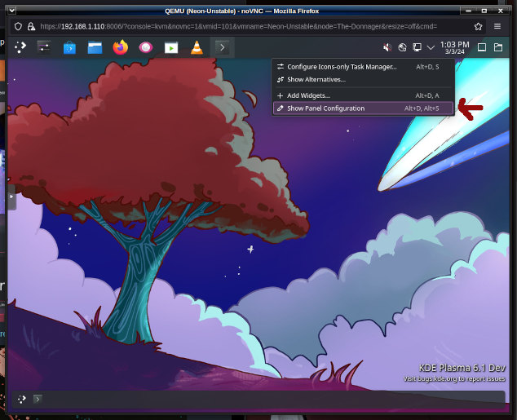Open System Settings from the top panel
This screenshot has height=420, width=517.
coord(44,47)
